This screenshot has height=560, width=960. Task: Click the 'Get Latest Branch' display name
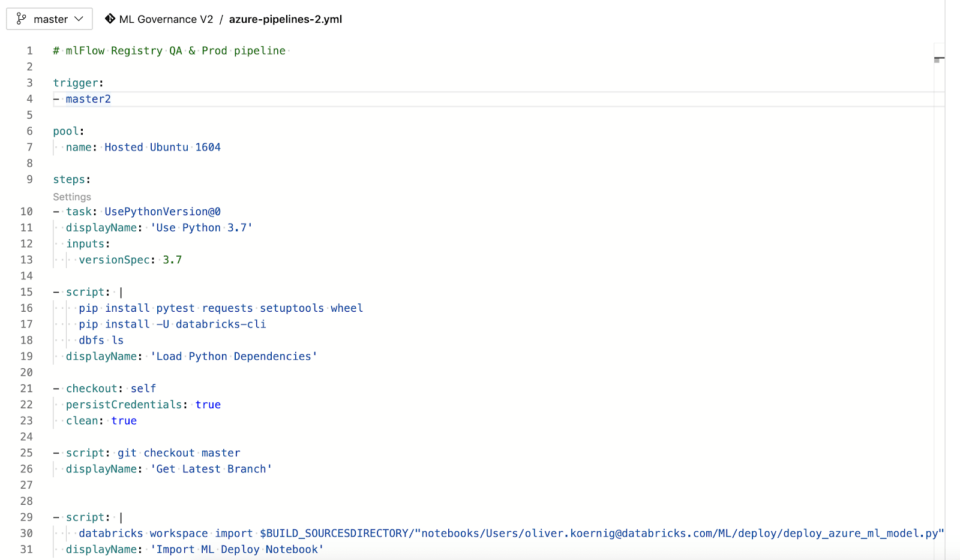click(211, 469)
